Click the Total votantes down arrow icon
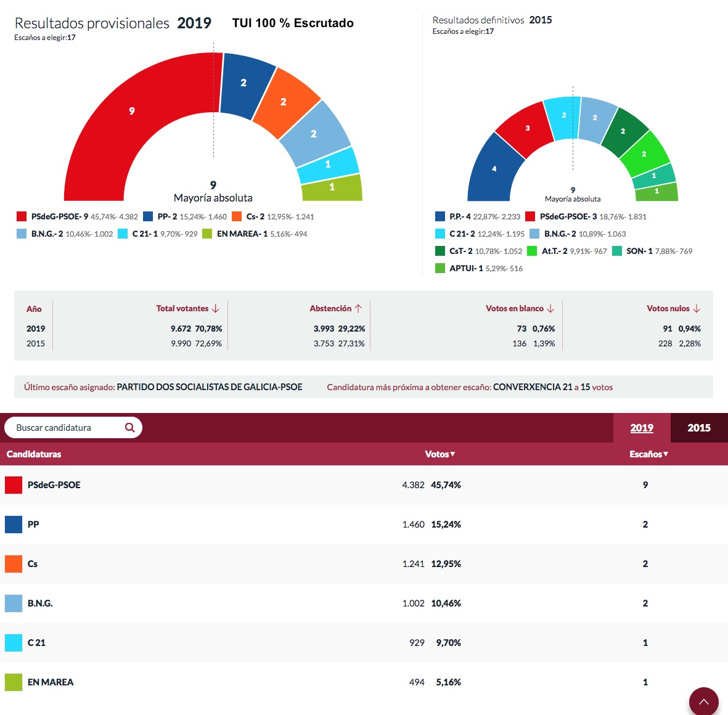 (216, 308)
